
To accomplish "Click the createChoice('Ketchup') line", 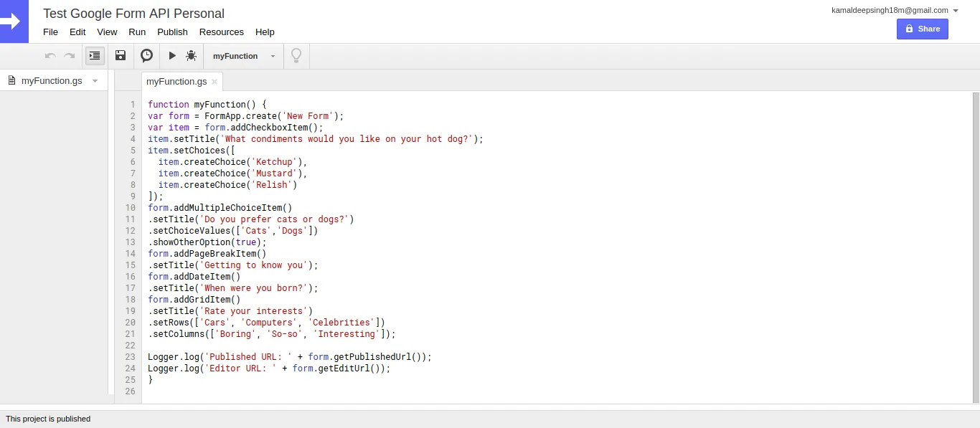I will coord(232,162).
